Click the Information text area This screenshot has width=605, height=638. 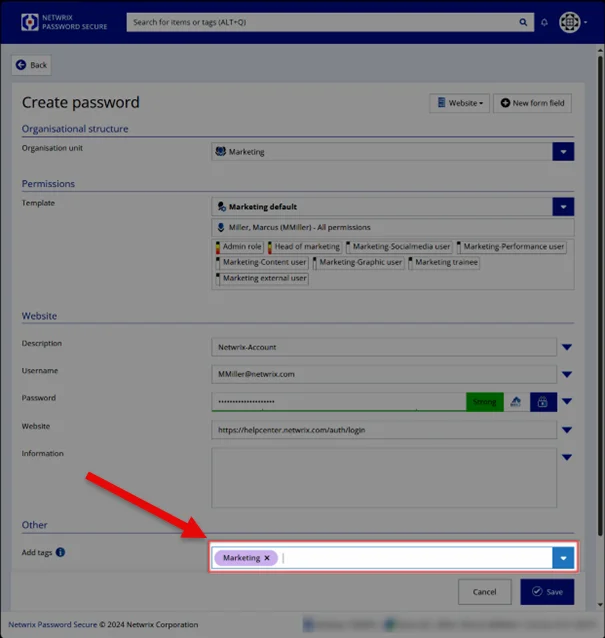click(384, 478)
